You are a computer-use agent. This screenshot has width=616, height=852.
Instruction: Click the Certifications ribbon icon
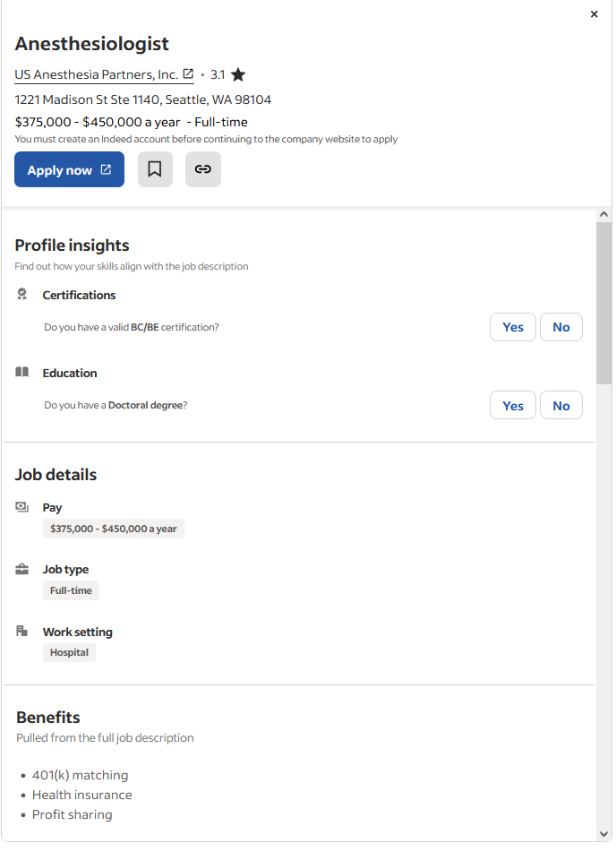22,294
